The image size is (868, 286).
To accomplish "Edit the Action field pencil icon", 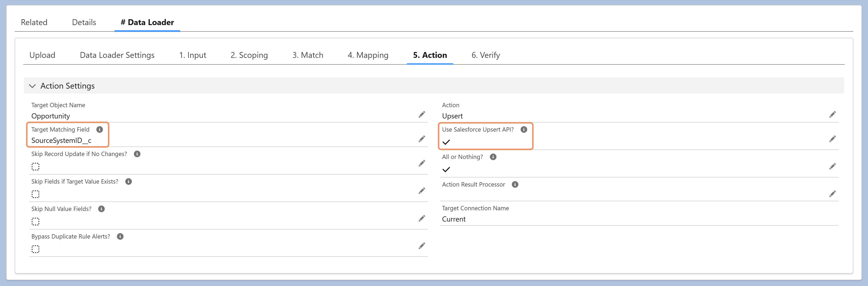I will coord(832,115).
